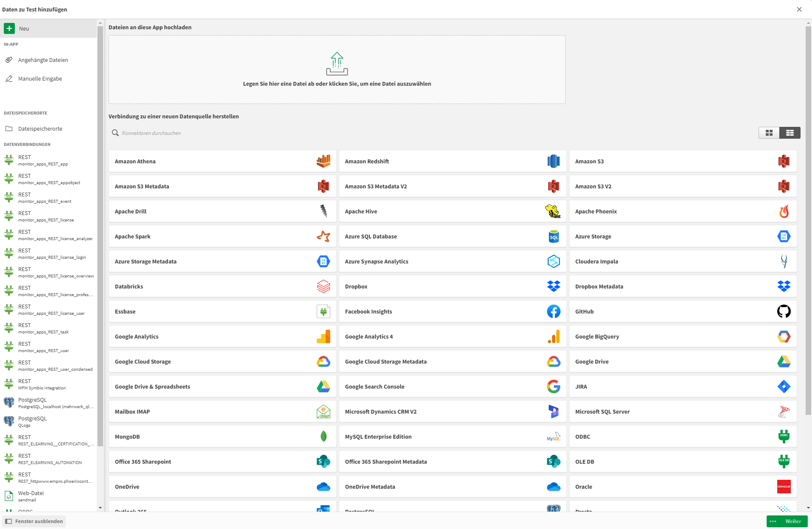Click the Apache Phoenix flame icon
Viewport: 812px width, 529px height.
pyautogui.click(x=784, y=211)
